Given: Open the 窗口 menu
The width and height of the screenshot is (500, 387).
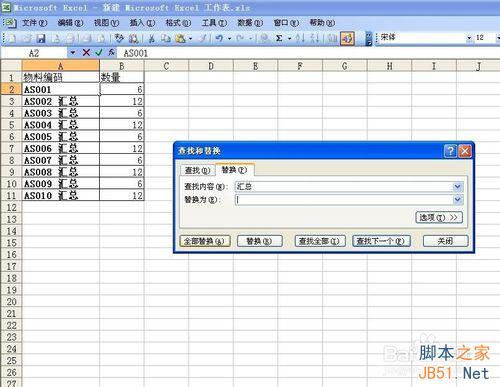Looking at the screenshot, I should click(x=286, y=23).
